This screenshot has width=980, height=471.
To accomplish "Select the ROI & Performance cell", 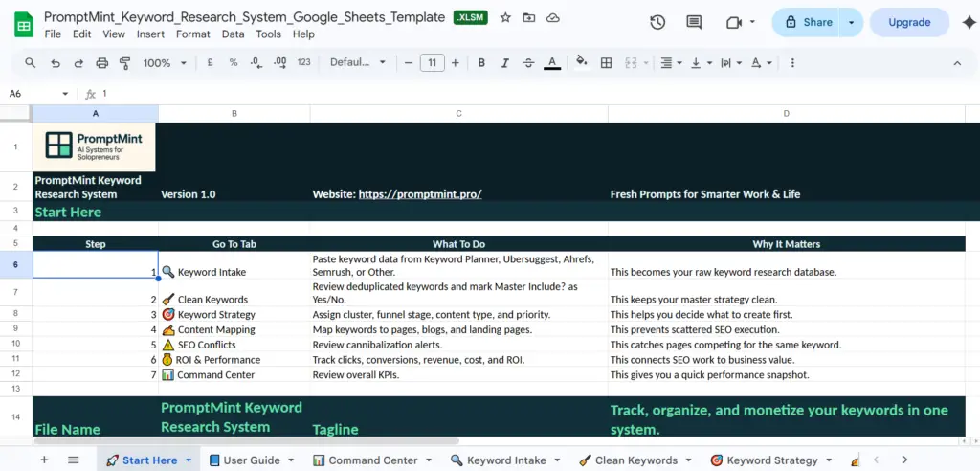I will 234,360.
